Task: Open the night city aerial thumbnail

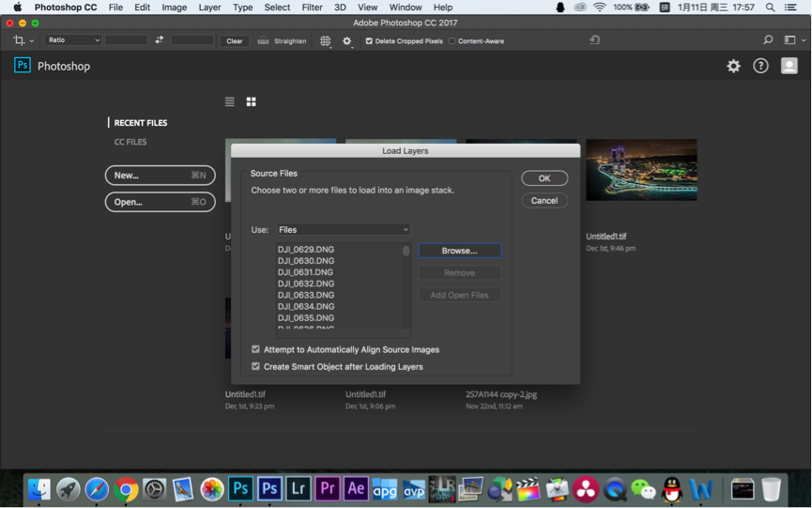Action: click(641, 170)
